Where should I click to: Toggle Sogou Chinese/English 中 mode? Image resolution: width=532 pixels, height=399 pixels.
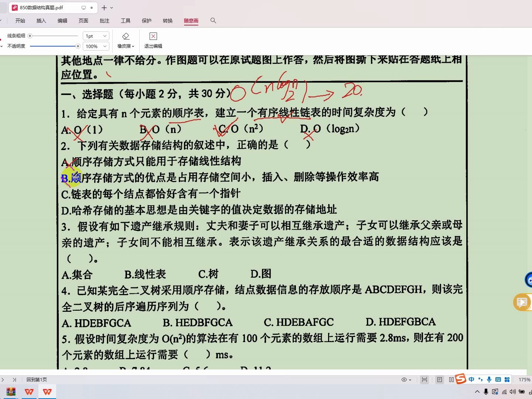click(x=471, y=379)
